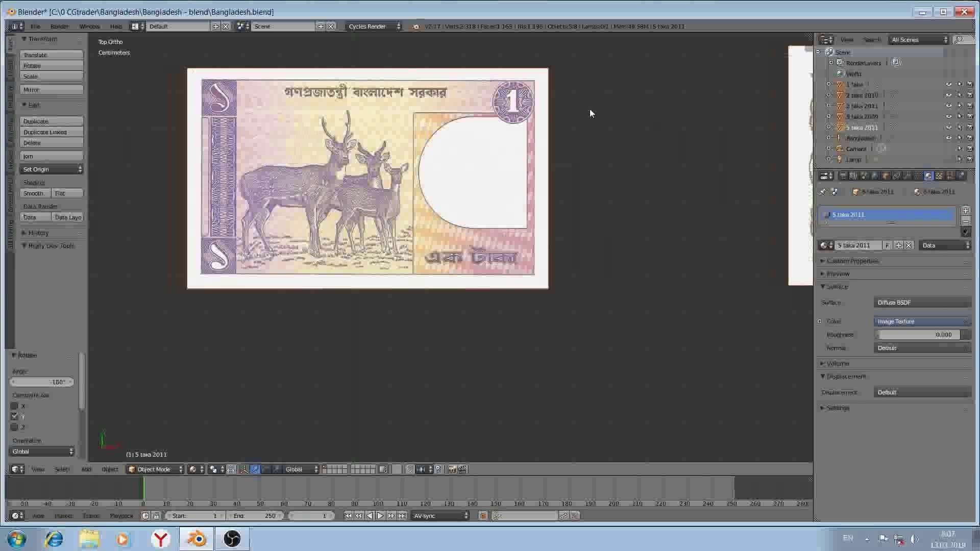This screenshot has width=980, height=551.
Task: Open pivot point selector icon
Action: (216, 469)
